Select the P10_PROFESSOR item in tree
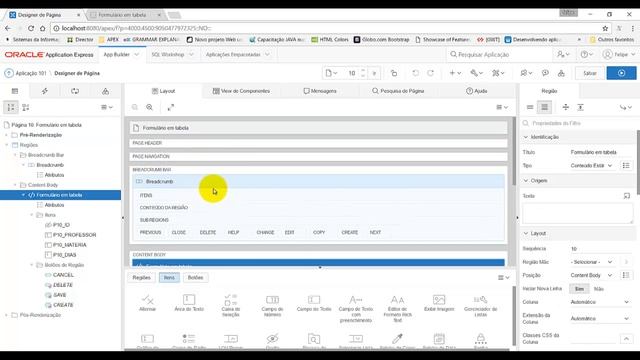Screen dimensions: 640x360 click(x=74, y=235)
